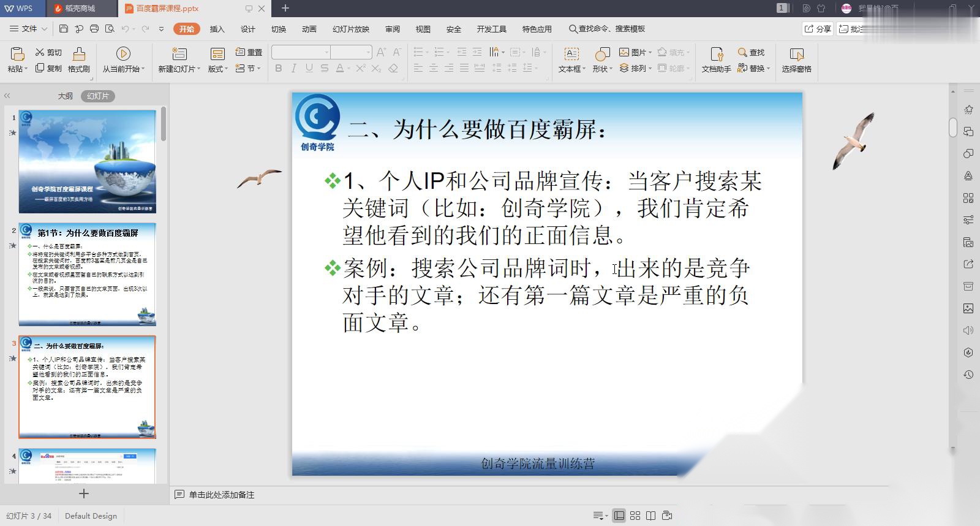Toggle Underline formatting
The height and width of the screenshot is (526, 980).
coord(309,68)
